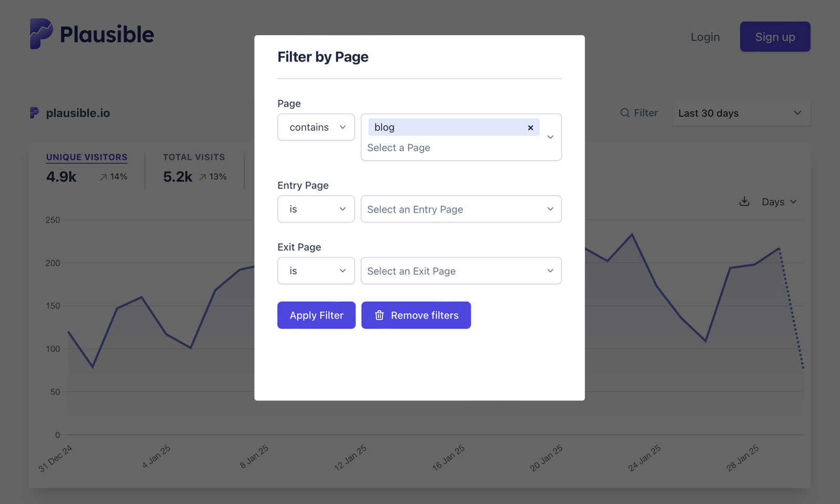Click the plausible.io site favicon
Screen dimensions: 840x504
[x=34, y=113]
